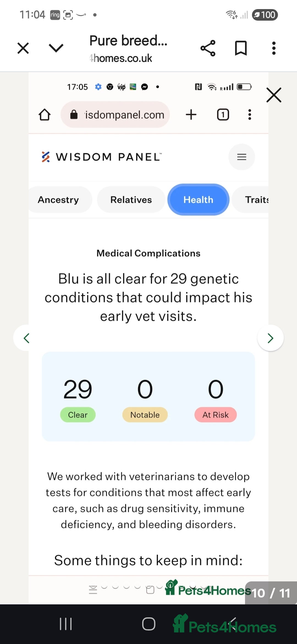Open the three-dot overflow menu at top

coord(274,48)
